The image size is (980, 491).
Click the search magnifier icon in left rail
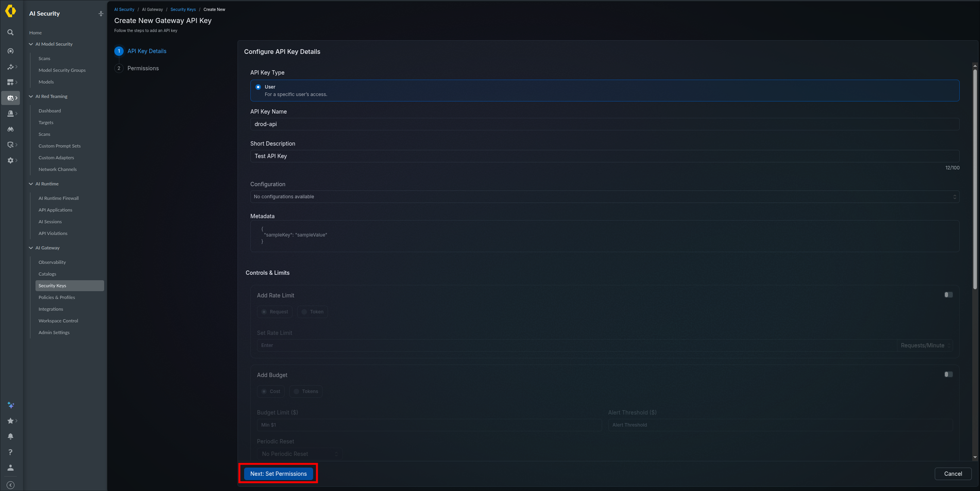pos(10,32)
